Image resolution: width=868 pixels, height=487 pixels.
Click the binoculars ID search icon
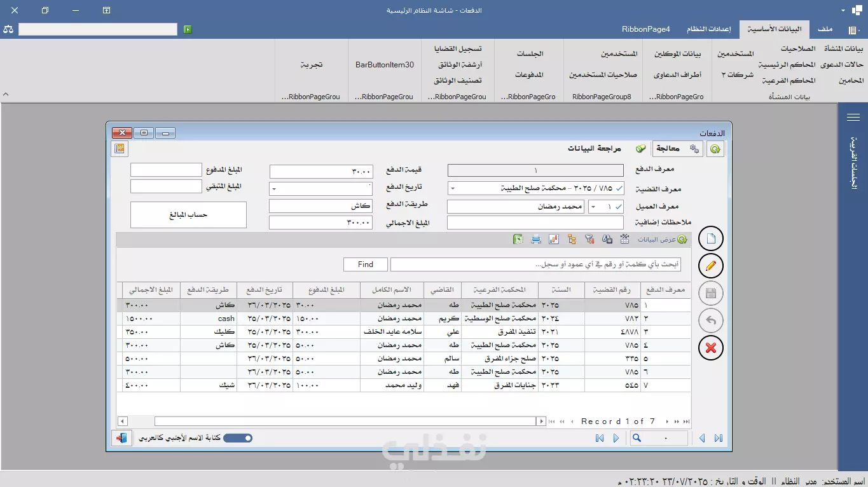[607, 239]
